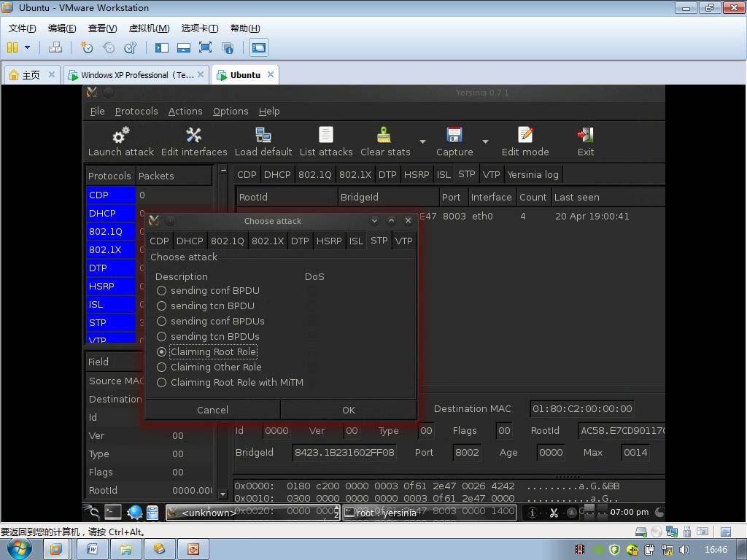
Task: Switch to VTP tab in main window
Action: click(x=491, y=174)
